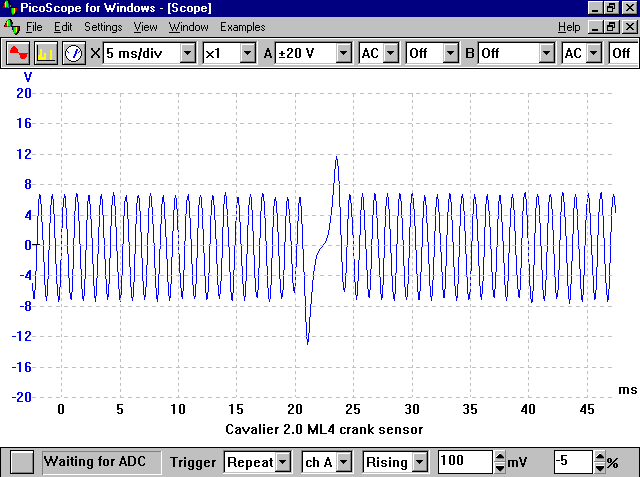640x477 pixels.
Task: Expand the 5 ms/div timebase dropdown
Action: point(188,53)
